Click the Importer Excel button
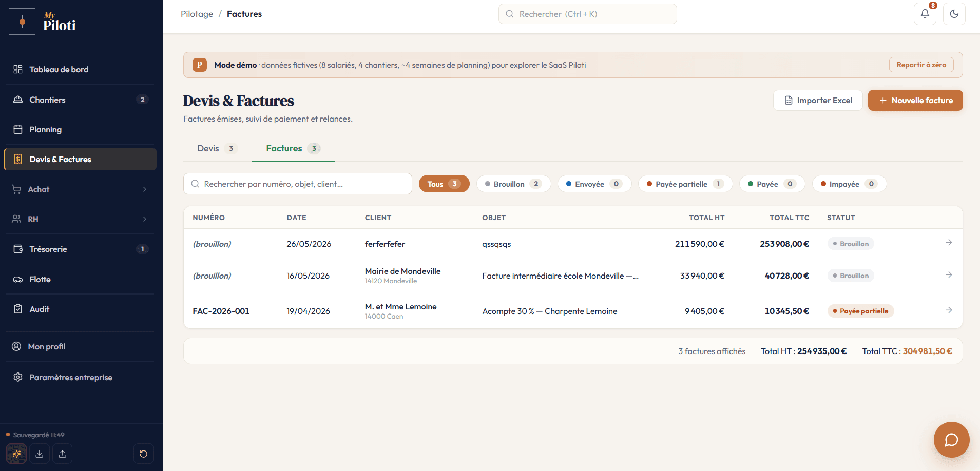Viewport: 980px width, 471px height. click(818, 101)
